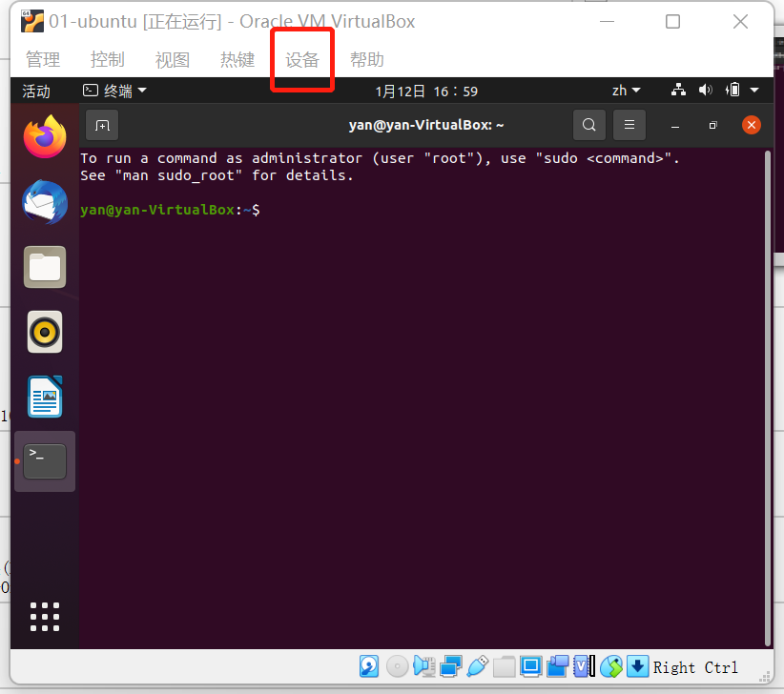
Task: Minimize the terminal window
Action: click(x=675, y=126)
